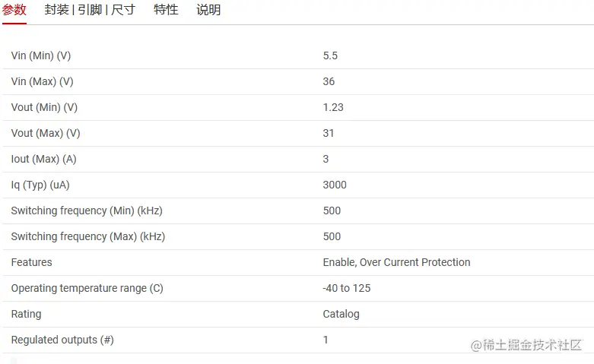Viewport: 594px width, 364px height.
Task: Click the Rating row label
Action: point(26,314)
